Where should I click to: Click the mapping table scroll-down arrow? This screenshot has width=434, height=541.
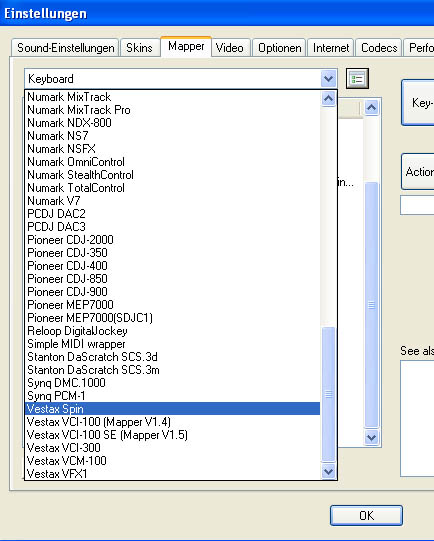click(372, 437)
